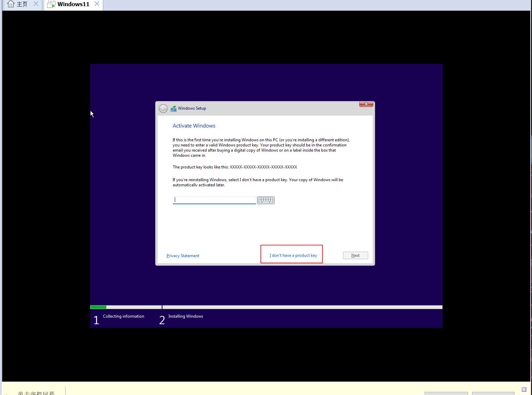Image resolution: width=532 pixels, height=395 pixels.
Task: Select the Windows11 VM tab
Action: tap(73, 4)
